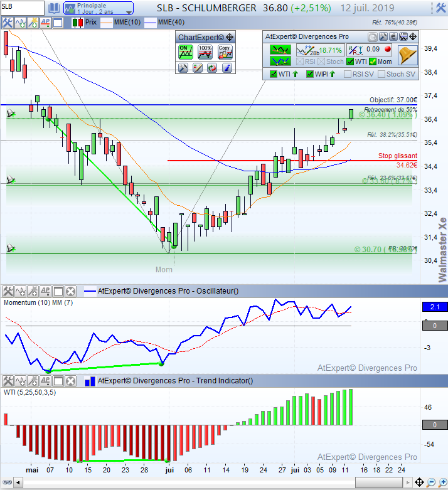The height and width of the screenshot is (490, 448).
Task: Click Oscillateur blue line swatch
Action: click(x=90, y=291)
